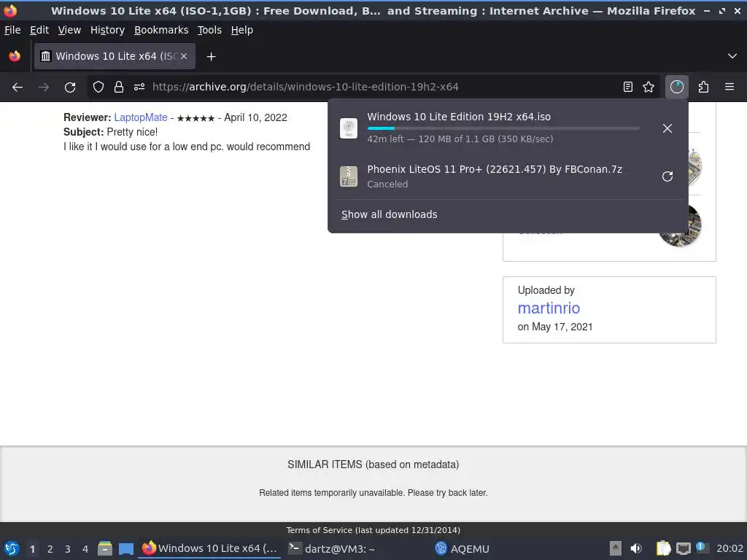The width and height of the screenshot is (747, 560).
Task: Open the file manager taskbar icon
Action: [105, 548]
